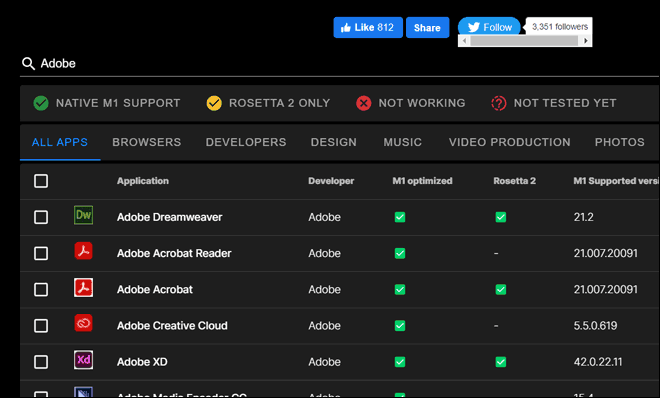660x398 pixels.
Task: Open the DESIGN tab
Action: click(x=333, y=142)
